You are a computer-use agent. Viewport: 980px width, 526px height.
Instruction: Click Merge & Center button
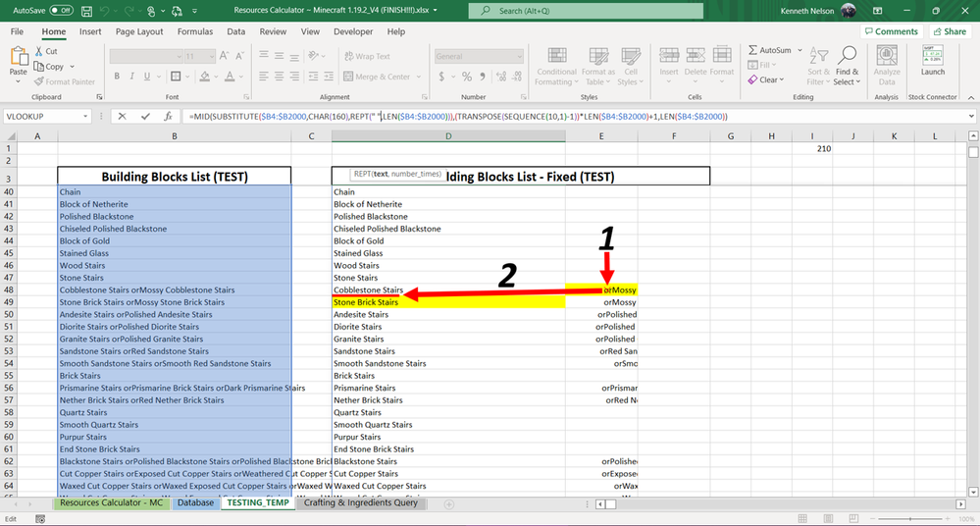tap(377, 77)
